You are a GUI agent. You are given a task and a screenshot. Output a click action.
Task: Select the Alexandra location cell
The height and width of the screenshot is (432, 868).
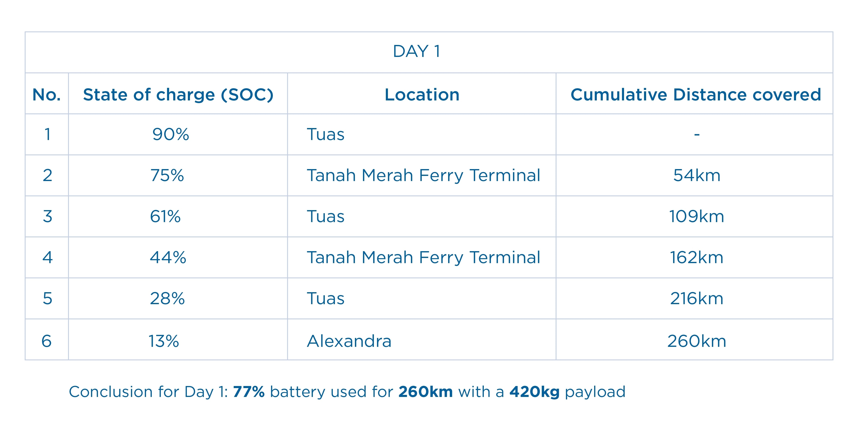(349, 341)
